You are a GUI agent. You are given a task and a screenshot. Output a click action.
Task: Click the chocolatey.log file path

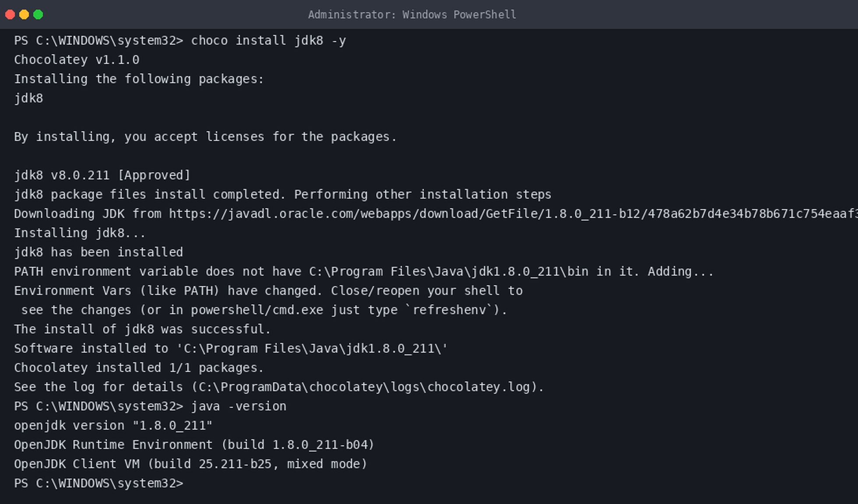click(x=368, y=387)
